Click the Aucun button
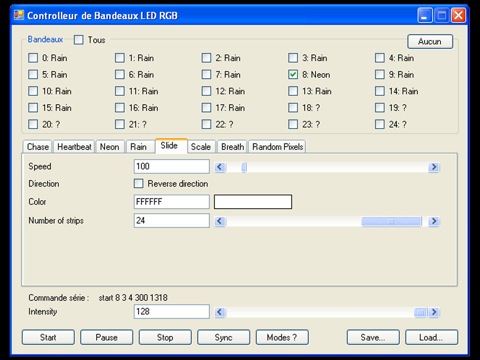The height and width of the screenshot is (360, 480). point(430,42)
